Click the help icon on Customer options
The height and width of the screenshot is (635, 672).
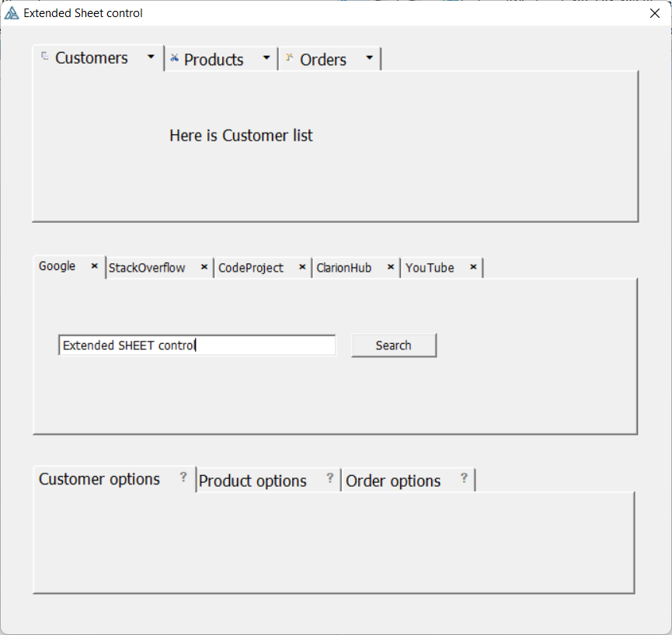[183, 477]
